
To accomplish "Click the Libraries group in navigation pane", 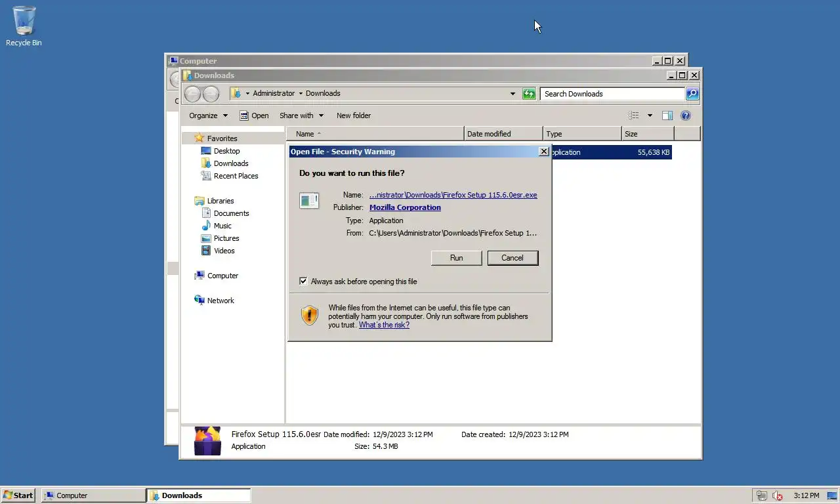I will [220, 201].
